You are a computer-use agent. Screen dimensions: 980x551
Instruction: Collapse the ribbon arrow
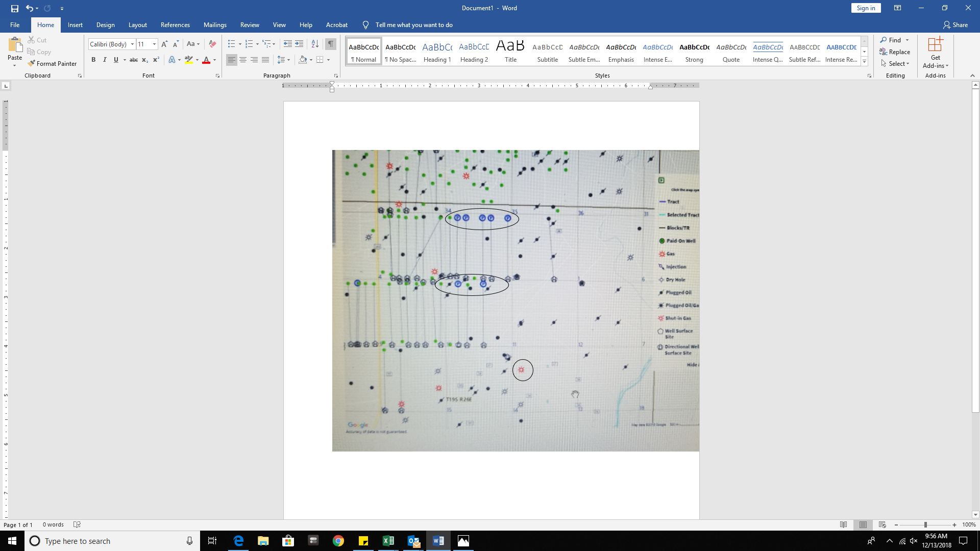point(972,76)
